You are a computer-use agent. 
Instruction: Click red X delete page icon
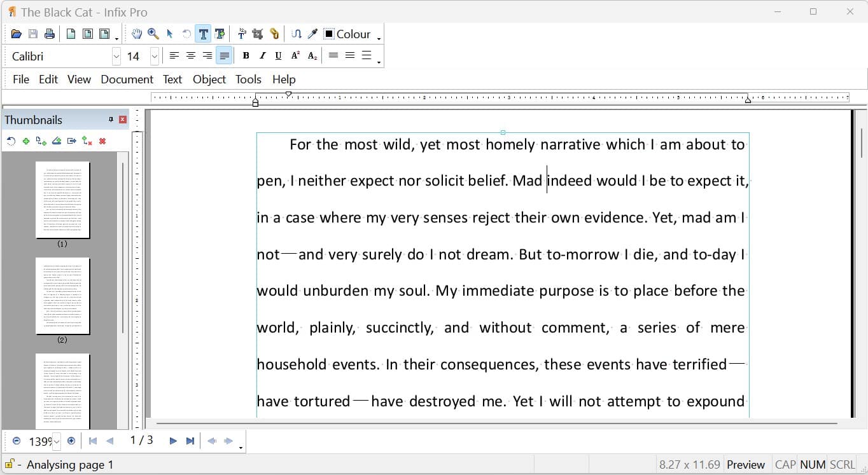[102, 141]
